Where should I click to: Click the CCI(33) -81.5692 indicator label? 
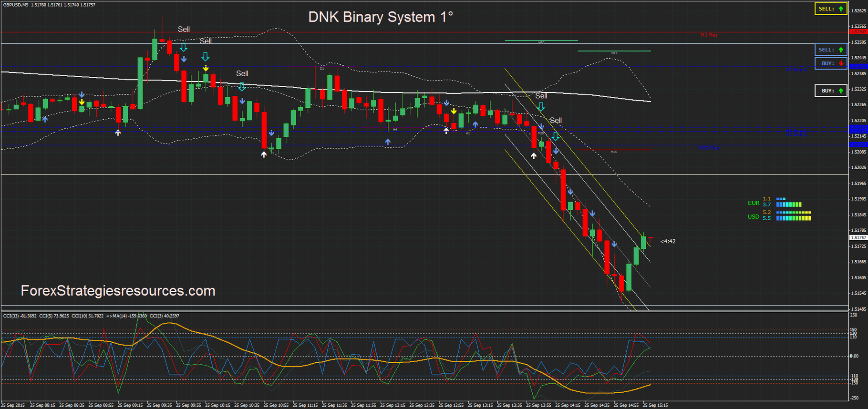(20, 316)
